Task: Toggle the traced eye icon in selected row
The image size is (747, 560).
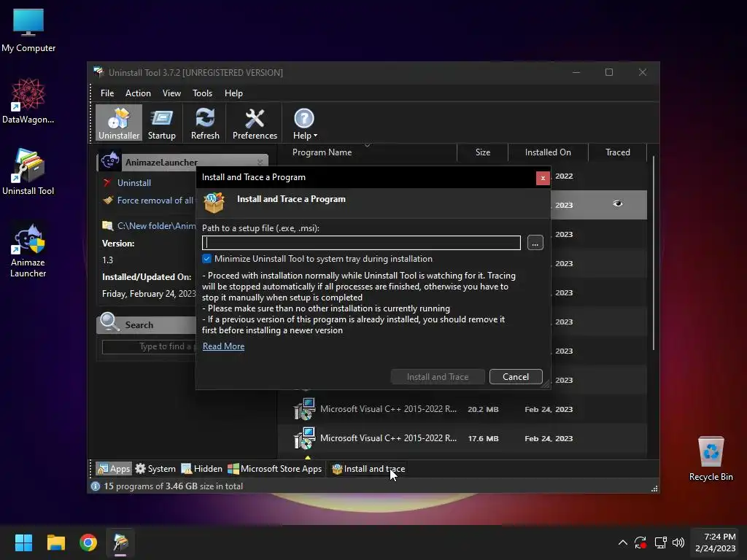Action: 617,204
